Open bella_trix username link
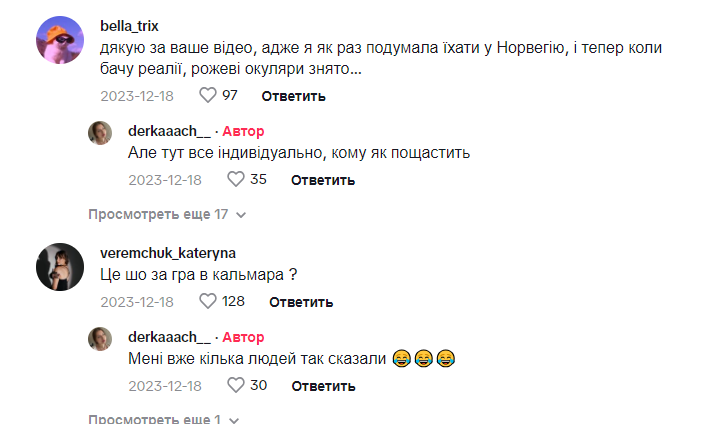 [x=130, y=25]
